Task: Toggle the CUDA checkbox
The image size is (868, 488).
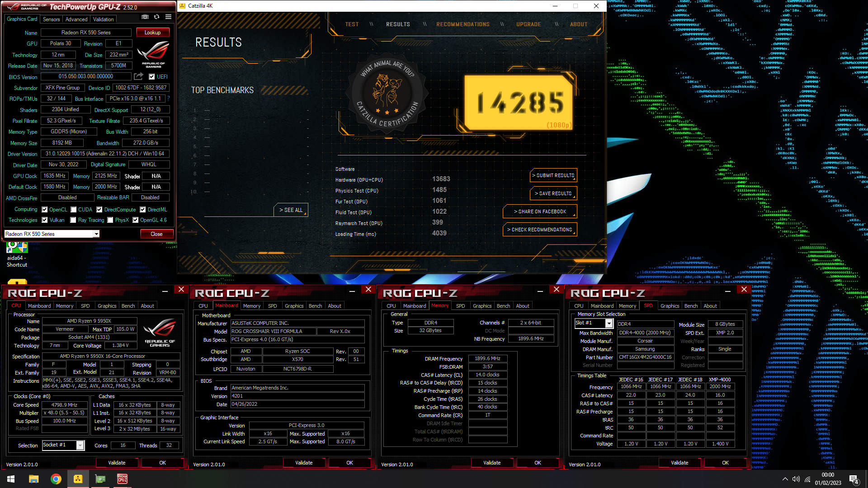Action: click(74, 210)
